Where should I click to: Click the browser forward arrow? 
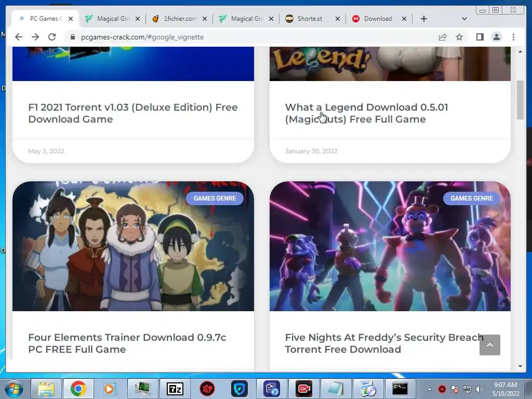click(35, 37)
